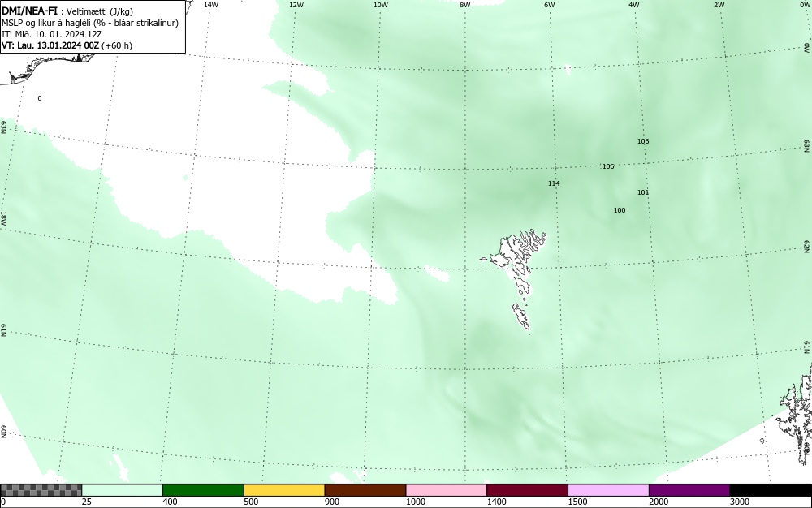Screen dimensions: 812x508
Task: Select the yellow 500-900 legend swatch
Action: 284,490
